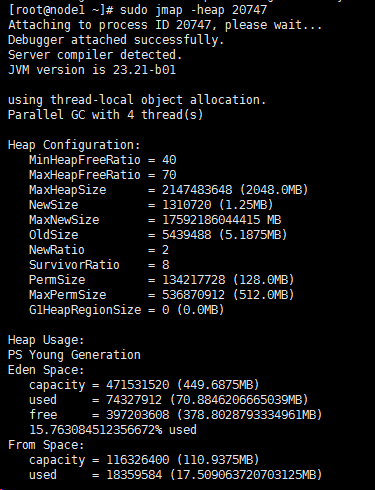This screenshot has width=375, height=490.
Task: Click the G1HeapRegionSize label
Action: 85,310
